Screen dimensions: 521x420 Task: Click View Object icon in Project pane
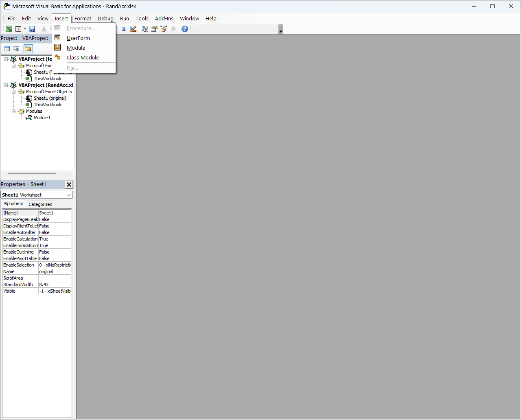click(x=16, y=49)
